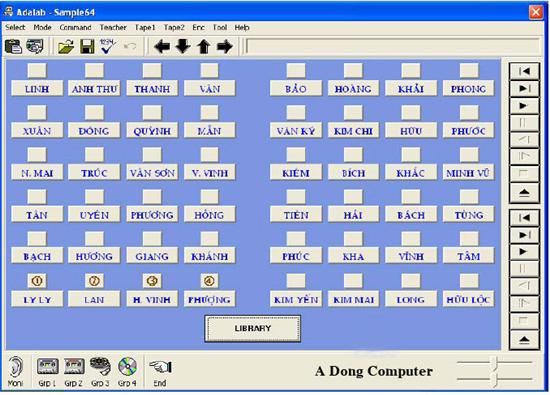This screenshot has width=550, height=395.
Task: Select student HỮU LỘC
Action: click(469, 299)
